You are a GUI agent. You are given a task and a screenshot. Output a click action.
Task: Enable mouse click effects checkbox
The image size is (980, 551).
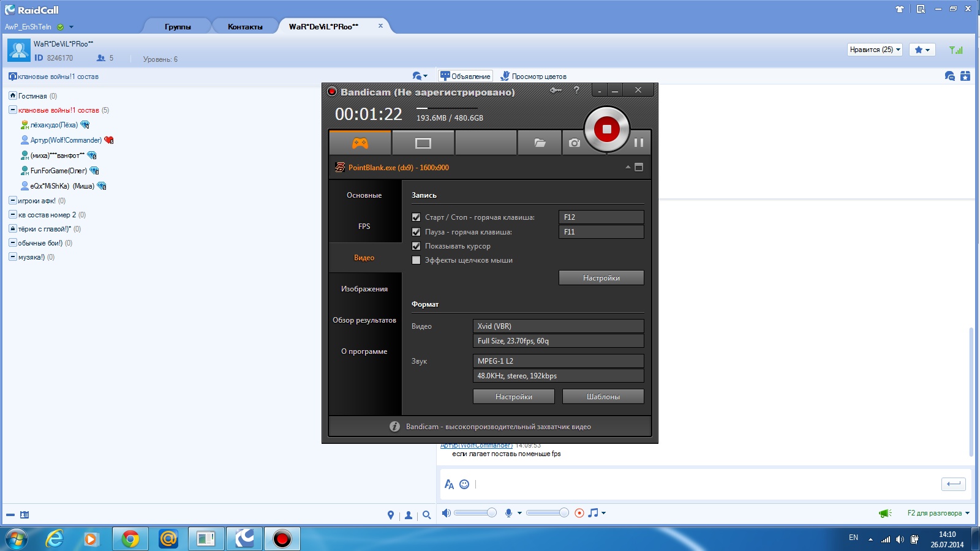417,260
